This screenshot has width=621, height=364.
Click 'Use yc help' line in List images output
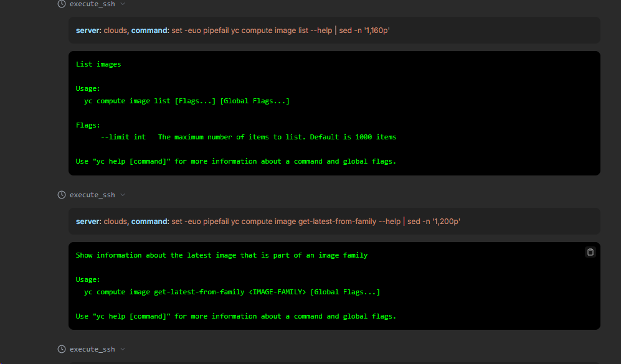[x=236, y=161]
